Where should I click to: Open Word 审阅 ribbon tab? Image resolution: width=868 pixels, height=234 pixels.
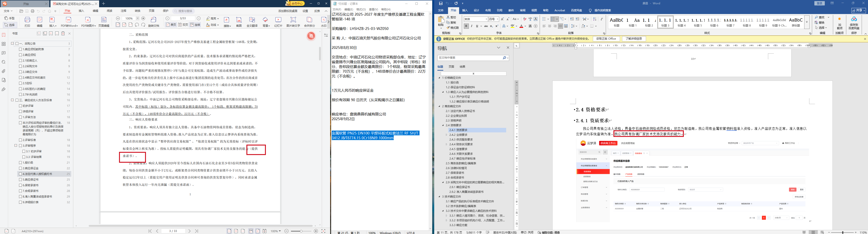pos(523,10)
